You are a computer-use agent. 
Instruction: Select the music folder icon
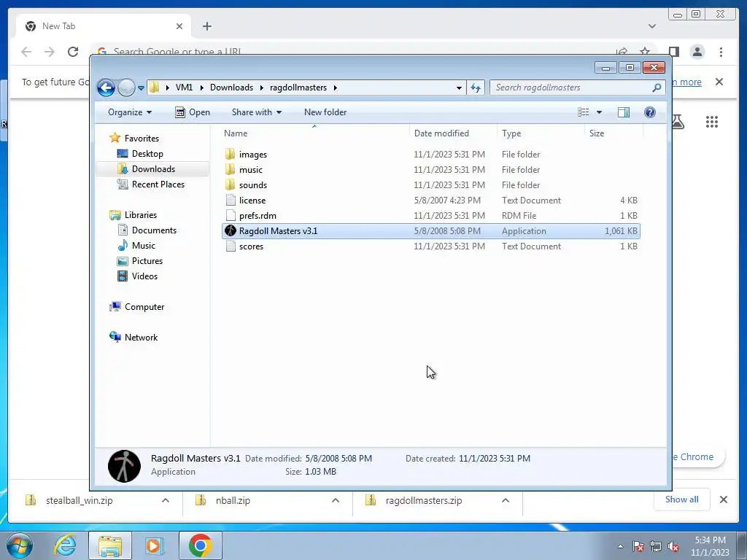click(230, 169)
